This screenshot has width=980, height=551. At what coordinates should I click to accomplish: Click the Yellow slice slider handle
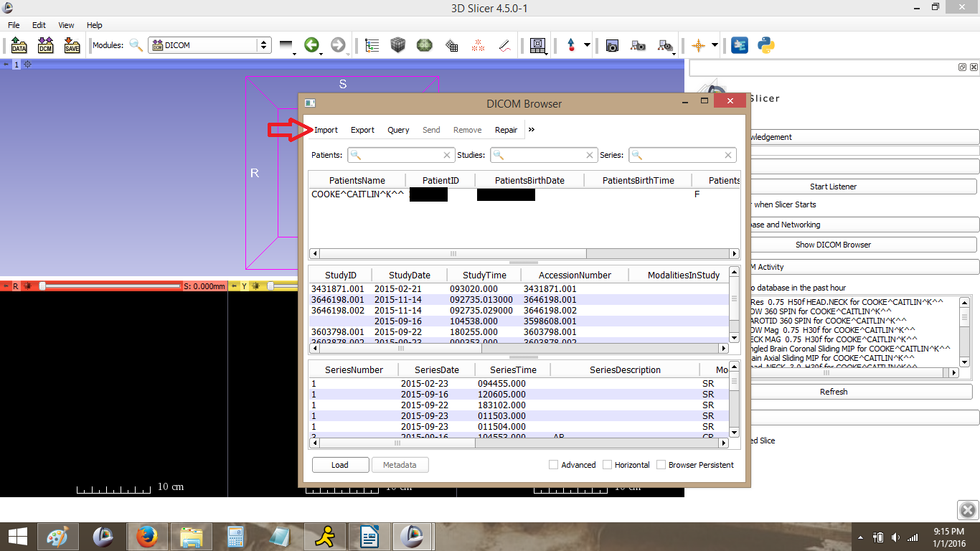[x=270, y=286]
